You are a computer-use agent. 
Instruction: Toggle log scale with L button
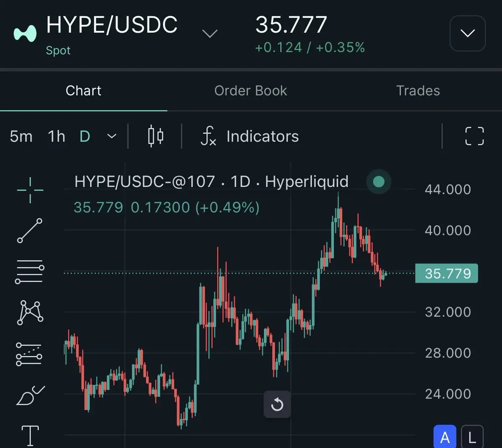point(472,437)
